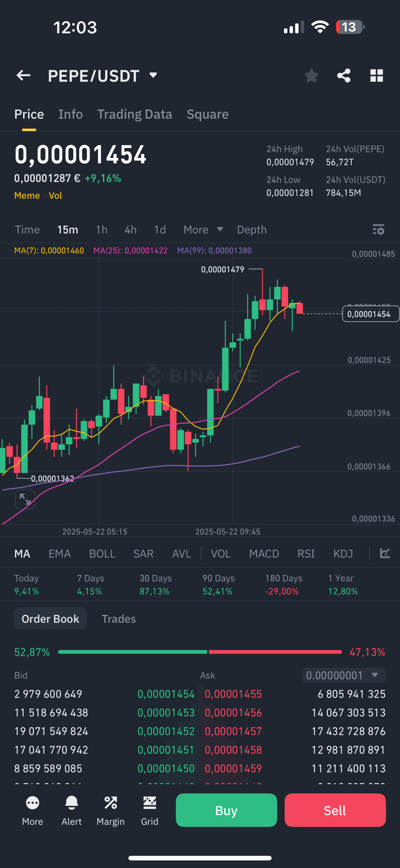Select the 15m interval

click(68, 230)
